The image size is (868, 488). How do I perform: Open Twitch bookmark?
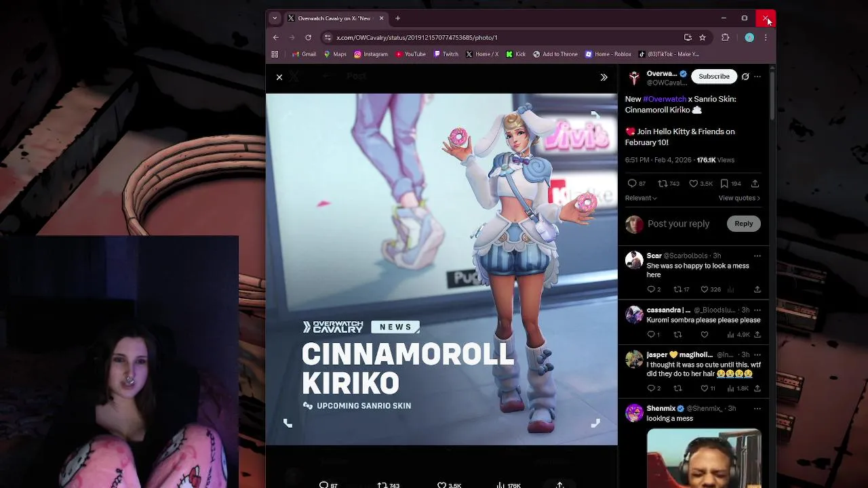(x=446, y=54)
